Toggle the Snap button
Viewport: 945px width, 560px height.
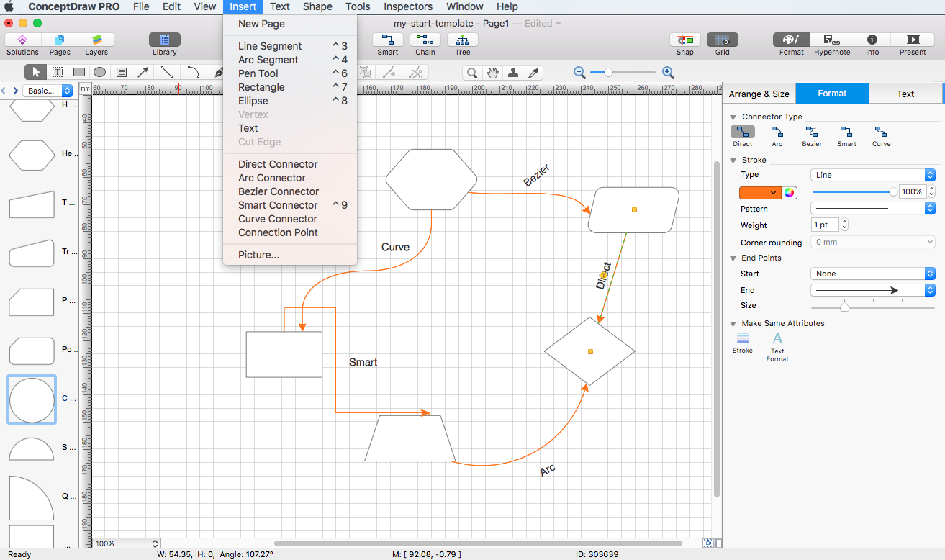(x=685, y=40)
